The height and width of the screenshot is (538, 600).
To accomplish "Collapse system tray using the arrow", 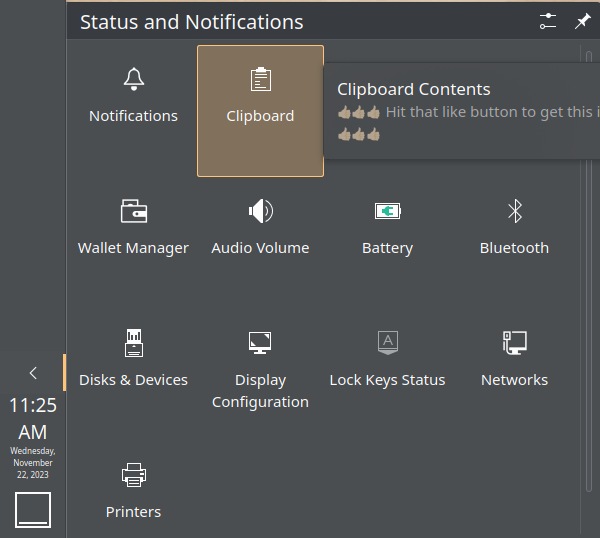I will point(33,373).
